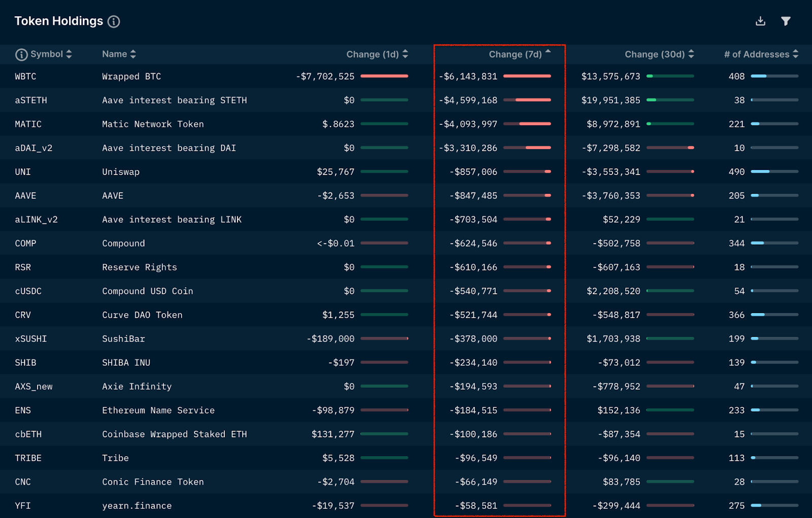Click the $131,277 one-day change value

coord(333,434)
